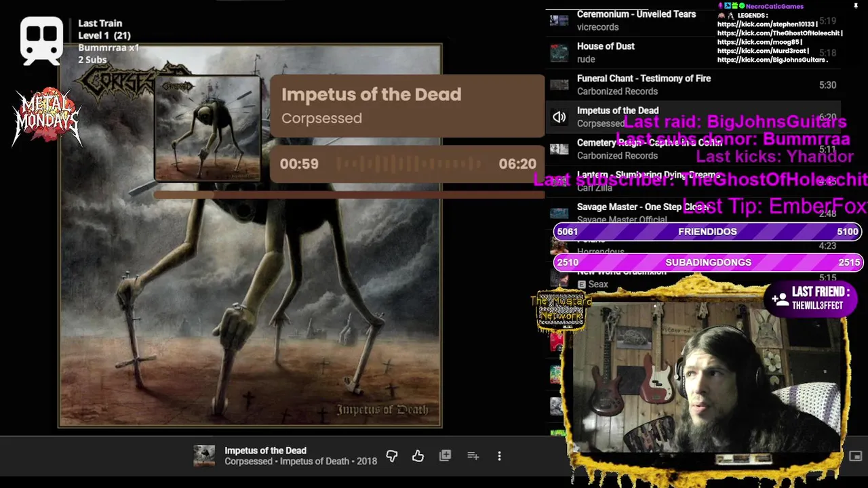868x488 pixels.
Task: Click Last raid: BigJohnsGuitars label
Action: click(x=735, y=122)
